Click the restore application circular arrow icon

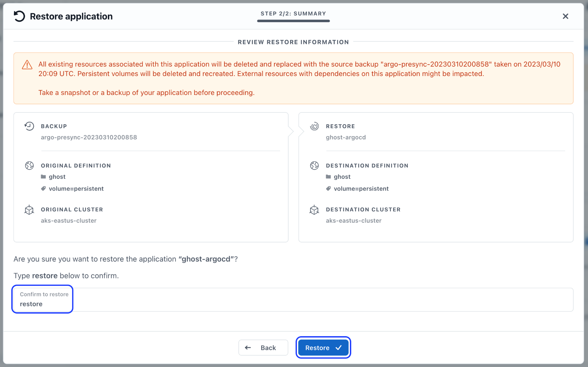(19, 16)
